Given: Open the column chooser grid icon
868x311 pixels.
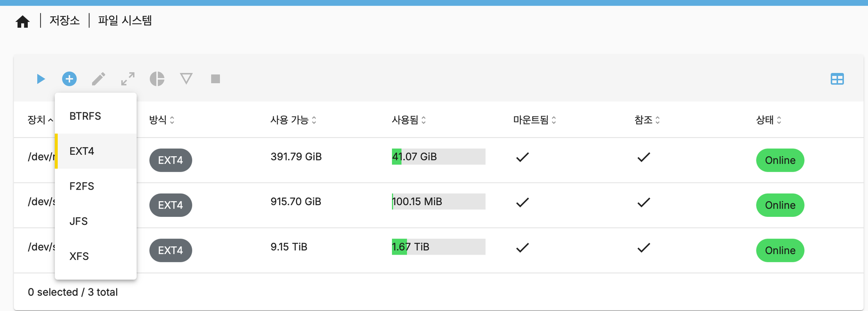Looking at the screenshot, I should pyautogui.click(x=837, y=79).
